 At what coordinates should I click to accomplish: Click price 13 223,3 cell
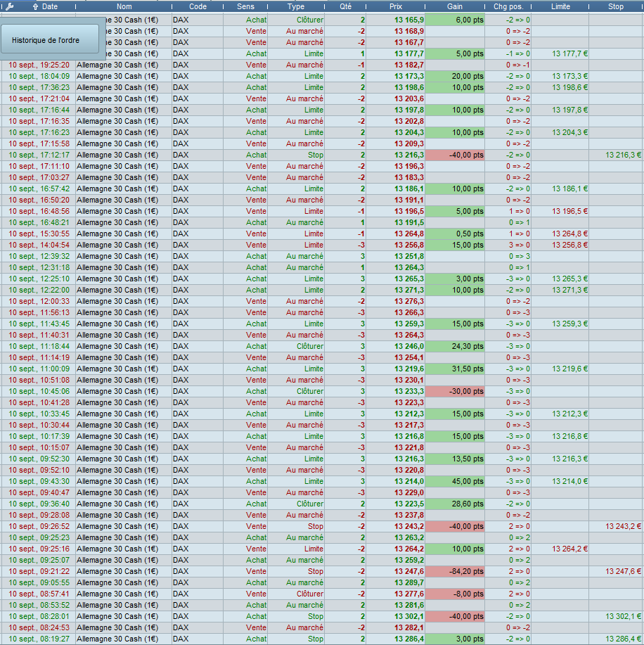408,402
